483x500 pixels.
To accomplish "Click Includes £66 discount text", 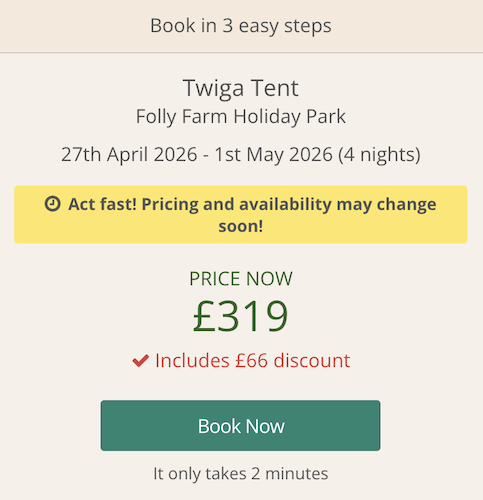I will [x=253, y=361].
